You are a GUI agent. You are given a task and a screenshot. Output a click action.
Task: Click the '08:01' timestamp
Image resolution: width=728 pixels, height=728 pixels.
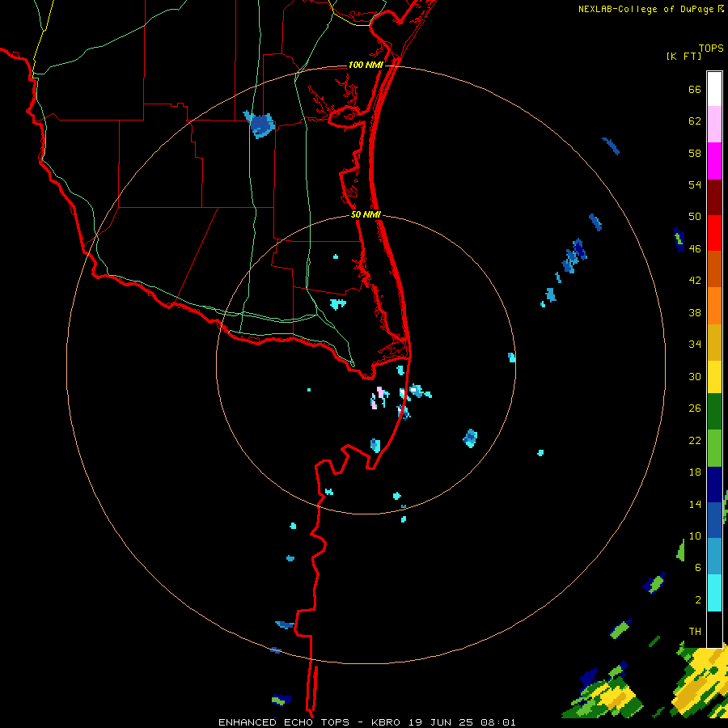tap(498, 722)
